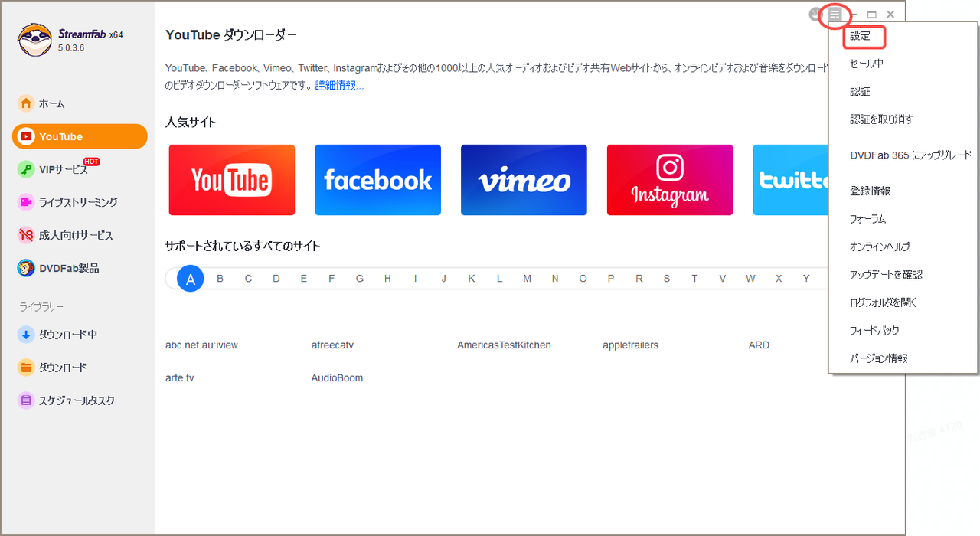The image size is (980, 536).
Task: Open ライブストリーミング sidebar section
Action: coord(78,202)
